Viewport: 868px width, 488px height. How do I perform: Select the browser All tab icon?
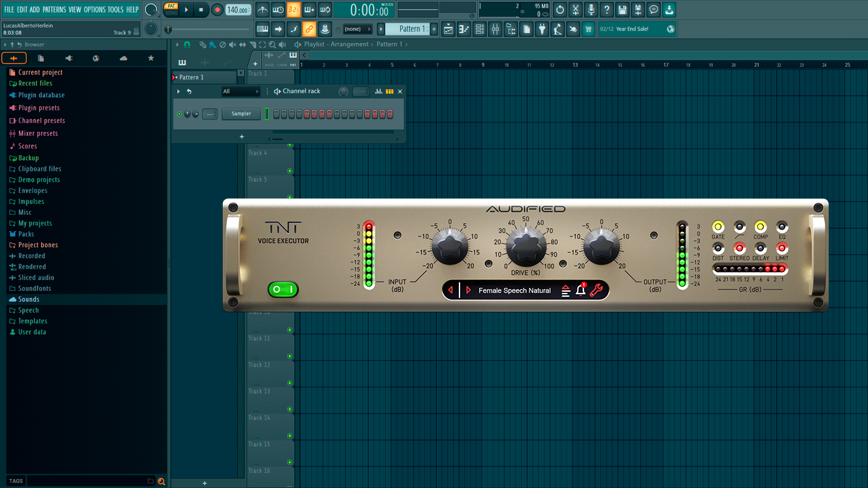coord(14,58)
